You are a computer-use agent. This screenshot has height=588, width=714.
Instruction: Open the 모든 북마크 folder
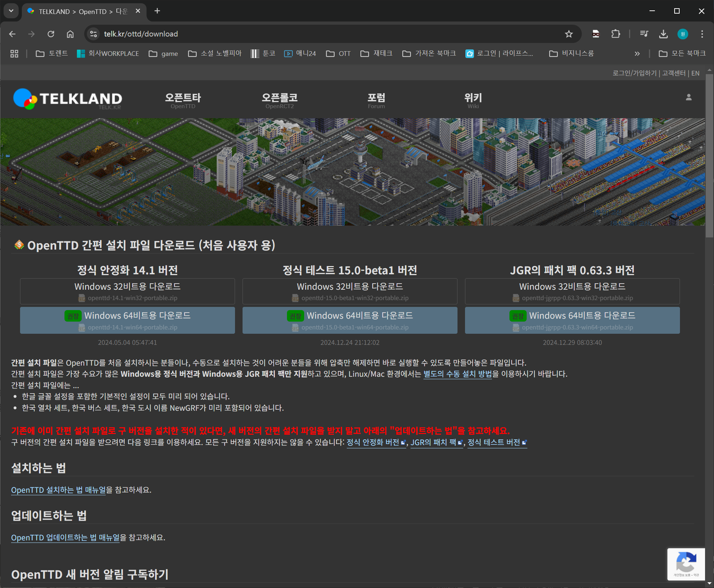click(682, 54)
